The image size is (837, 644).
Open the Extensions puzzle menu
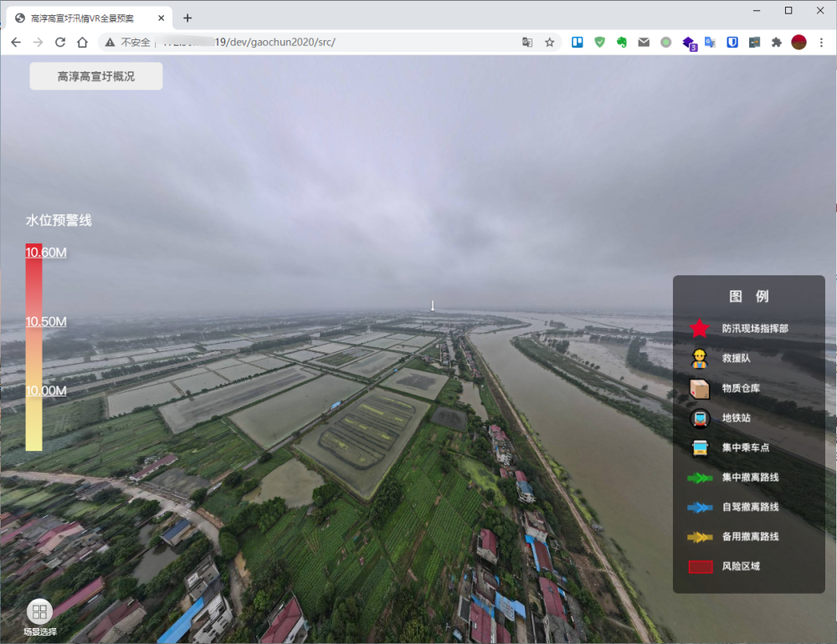point(777,42)
